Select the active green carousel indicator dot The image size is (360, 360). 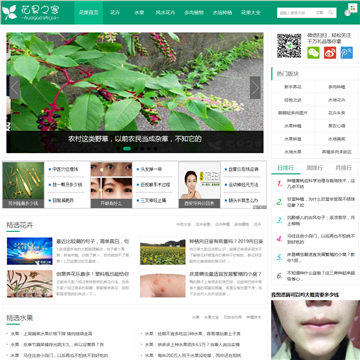pyautogui.click(x=127, y=149)
